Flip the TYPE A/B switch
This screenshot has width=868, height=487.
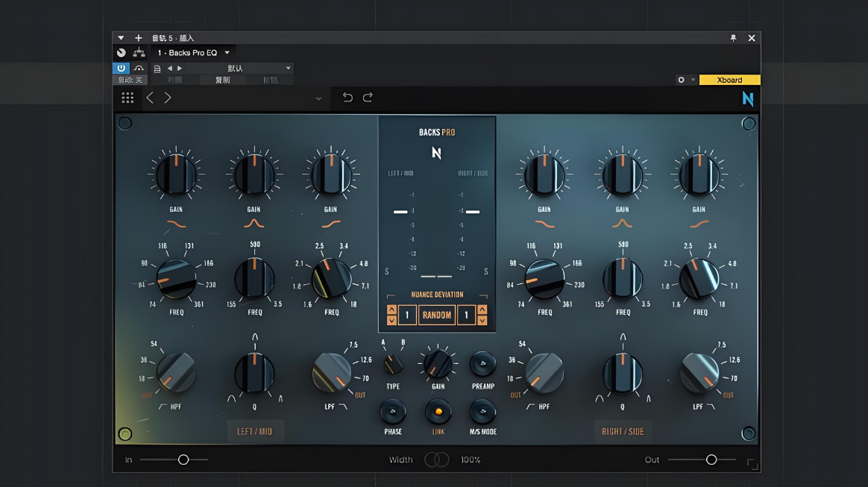393,364
